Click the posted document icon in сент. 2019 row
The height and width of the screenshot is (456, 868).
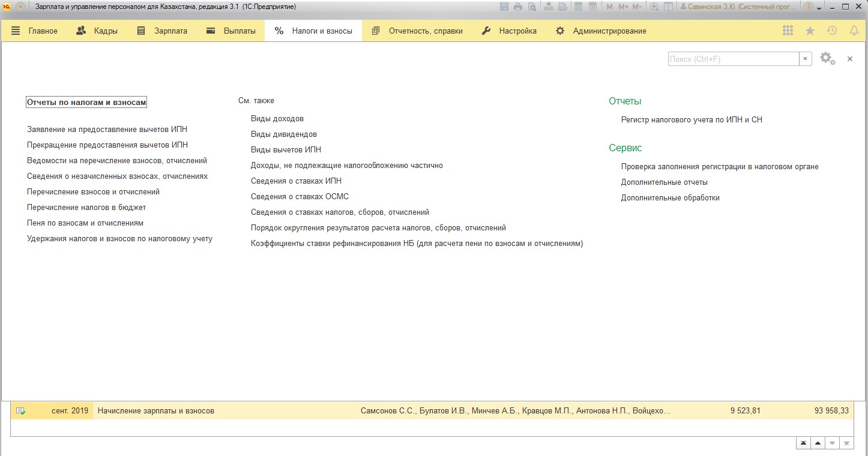point(20,411)
